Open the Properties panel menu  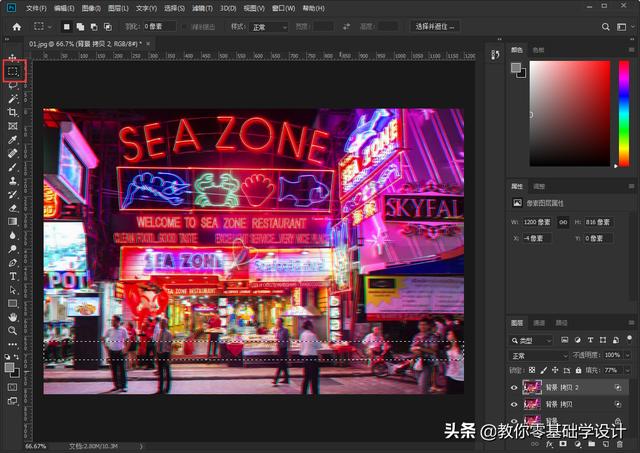631,186
